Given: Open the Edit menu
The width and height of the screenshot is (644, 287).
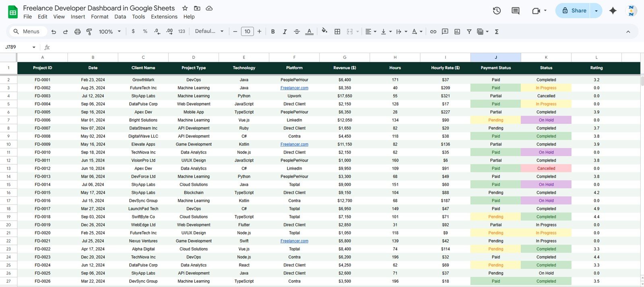Looking at the screenshot, I should click(42, 17).
